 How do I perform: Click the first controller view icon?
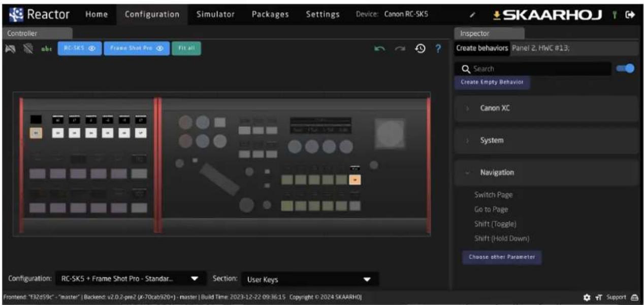[x=11, y=49]
